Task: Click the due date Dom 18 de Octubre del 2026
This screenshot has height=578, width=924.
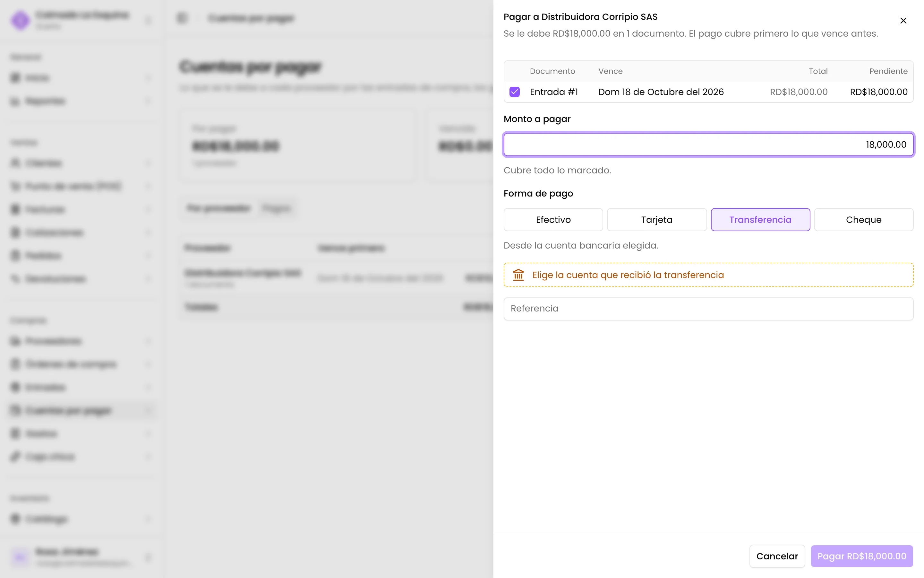Action: (x=661, y=92)
